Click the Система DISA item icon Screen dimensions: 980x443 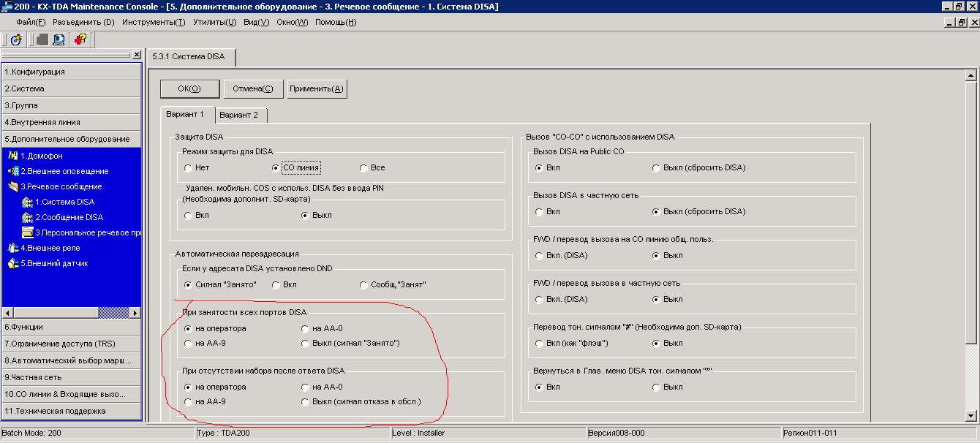click(x=28, y=202)
